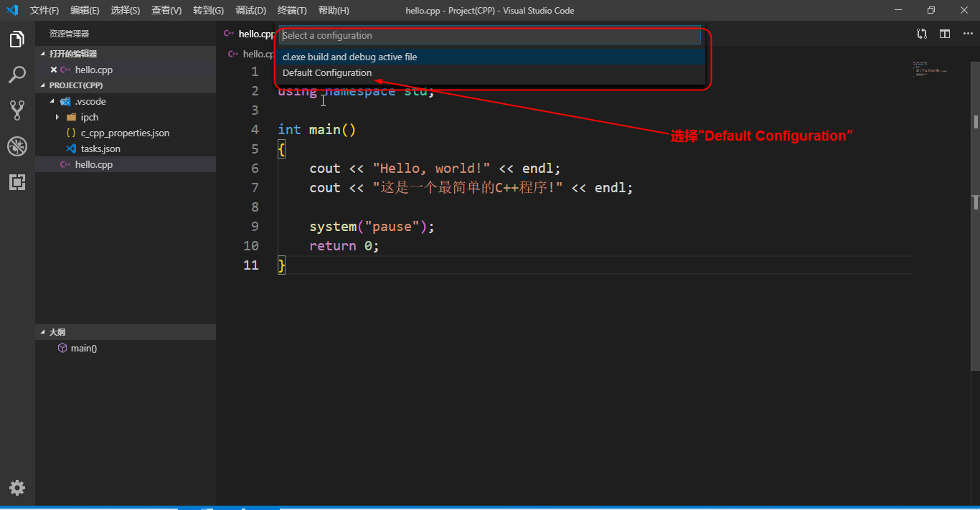The height and width of the screenshot is (510, 980).
Task: Click the .vscode folder icon
Action: coord(66,102)
